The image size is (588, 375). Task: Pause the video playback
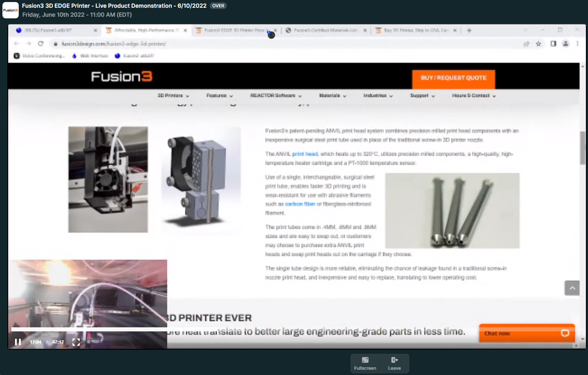point(18,342)
